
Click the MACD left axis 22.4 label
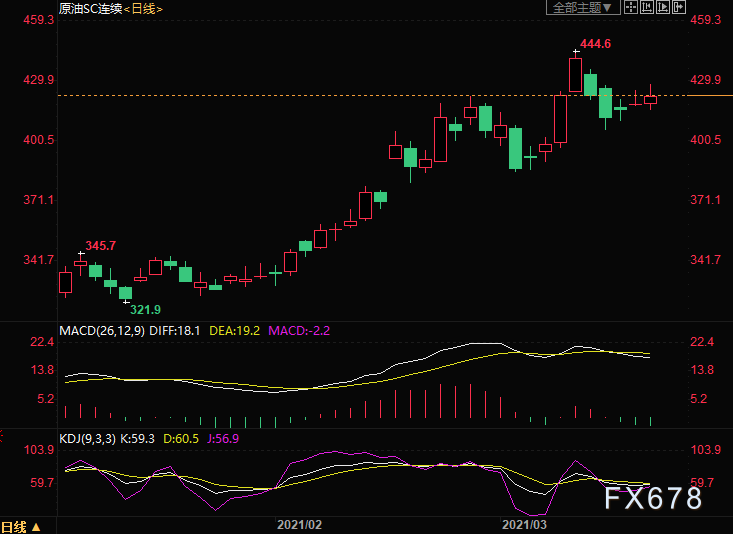coord(42,342)
